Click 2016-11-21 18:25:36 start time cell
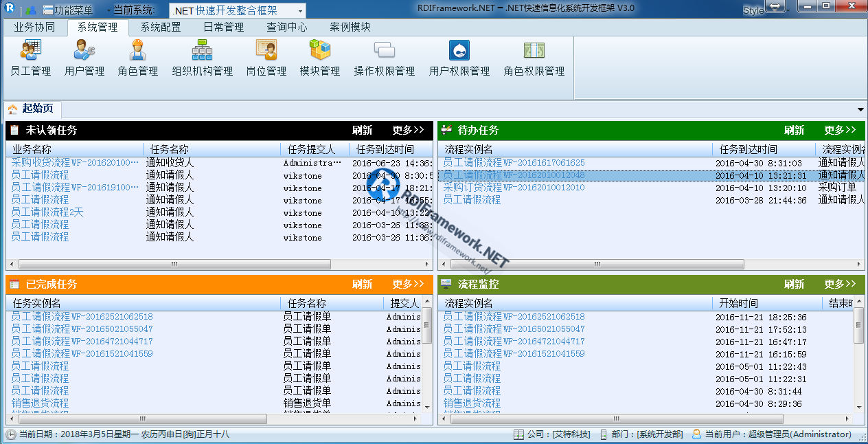The image size is (868, 444). [x=761, y=318]
